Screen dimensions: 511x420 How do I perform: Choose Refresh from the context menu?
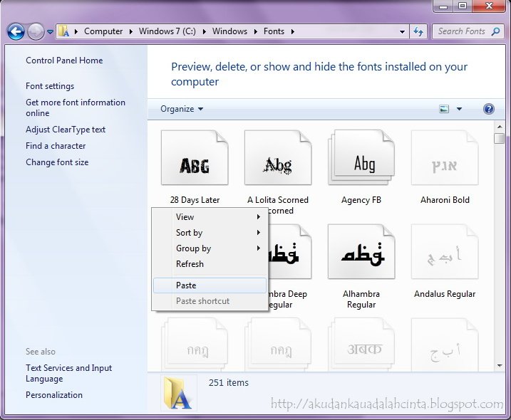click(190, 264)
